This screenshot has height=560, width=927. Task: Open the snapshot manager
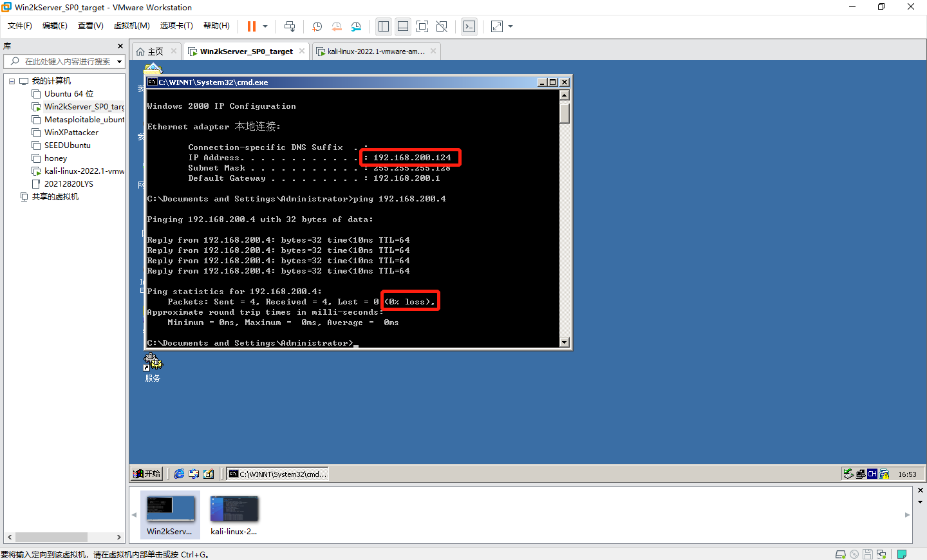tap(357, 26)
